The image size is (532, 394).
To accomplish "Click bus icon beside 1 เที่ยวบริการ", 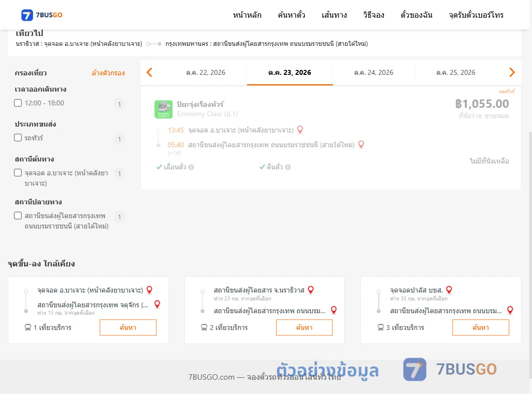I will pyautogui.click(x=28, y=328).
